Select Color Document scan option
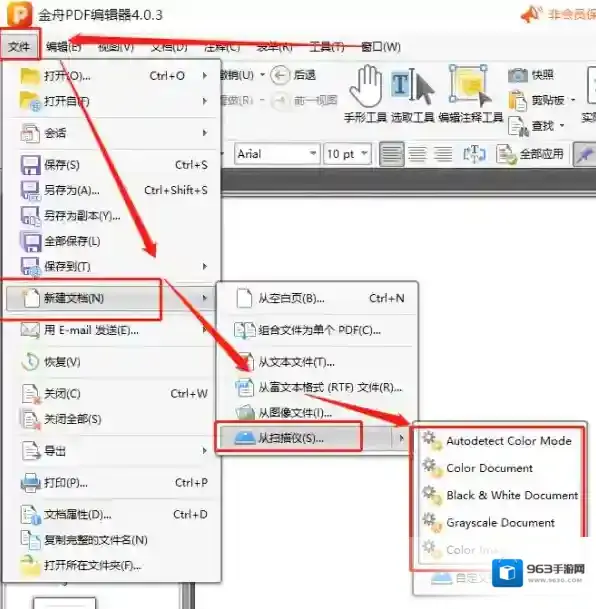 (499, 468)
